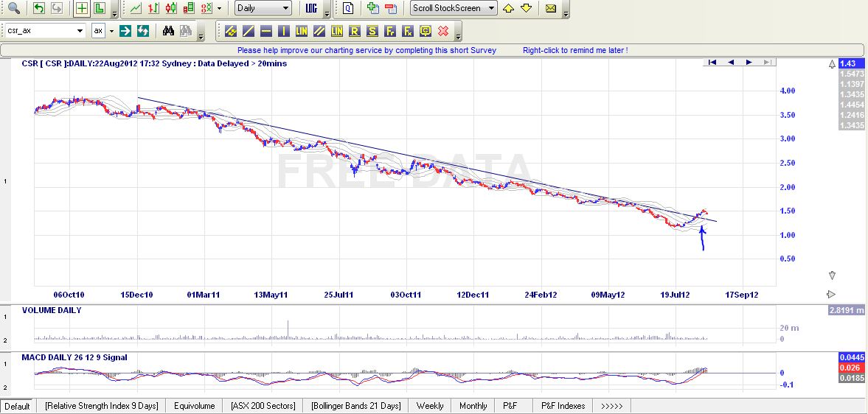Viewport: 868px width, 414px height.
Task: Toggle the LOG scale button
Action: (310, 8)
